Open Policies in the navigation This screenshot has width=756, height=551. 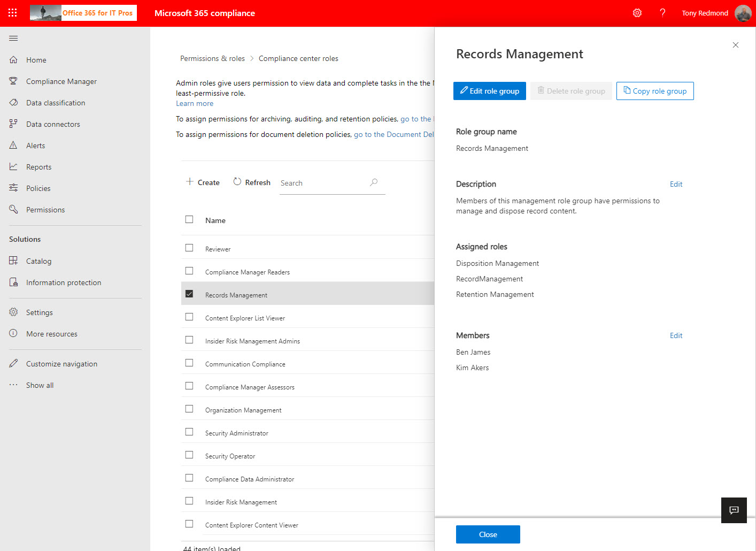38,188
